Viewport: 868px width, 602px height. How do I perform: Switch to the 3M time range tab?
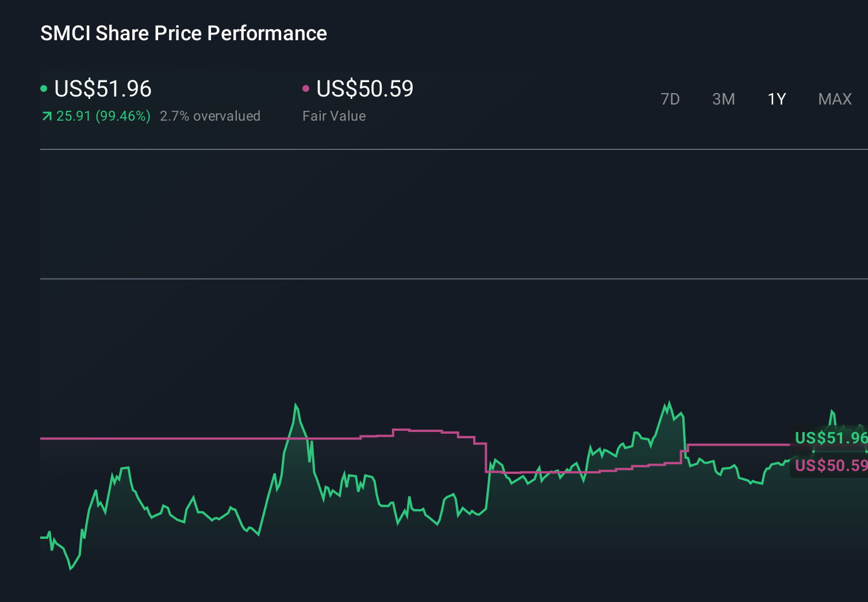click(x=723, y=99)
